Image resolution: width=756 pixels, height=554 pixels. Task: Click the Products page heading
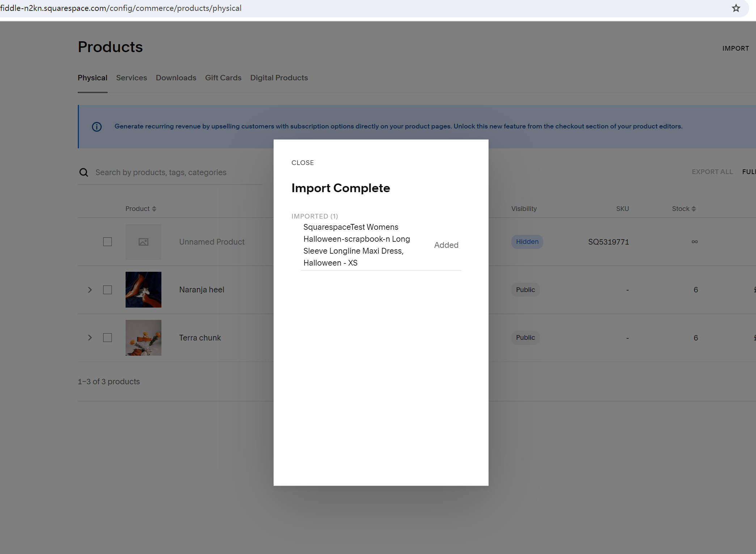[x=110, y=47]
